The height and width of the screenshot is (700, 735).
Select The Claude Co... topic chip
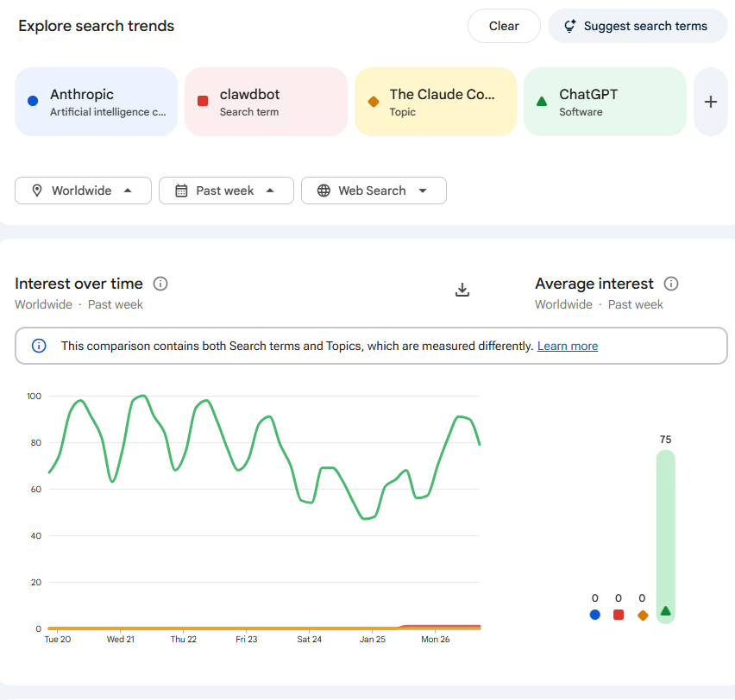click(x=436, y=102)
